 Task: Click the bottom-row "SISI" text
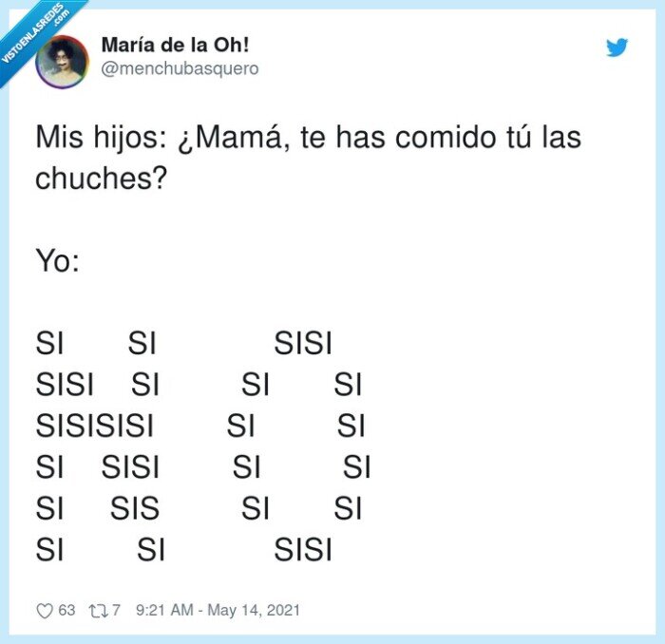click(303, 549)
